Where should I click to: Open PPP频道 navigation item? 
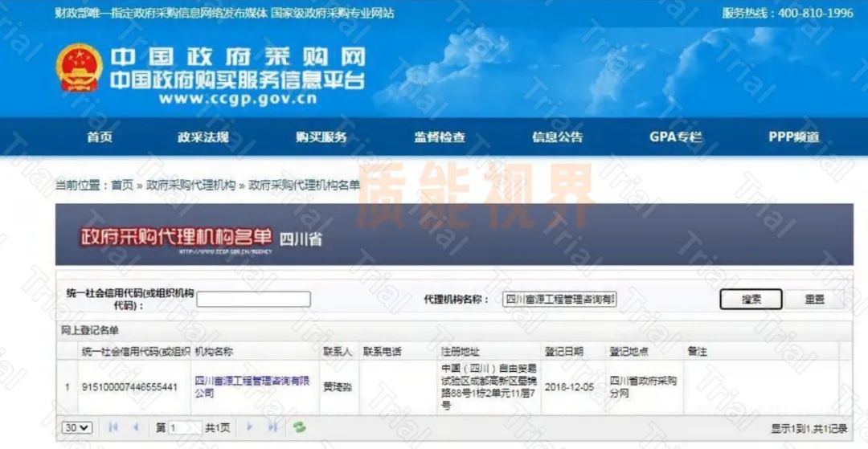pos(794,137)
